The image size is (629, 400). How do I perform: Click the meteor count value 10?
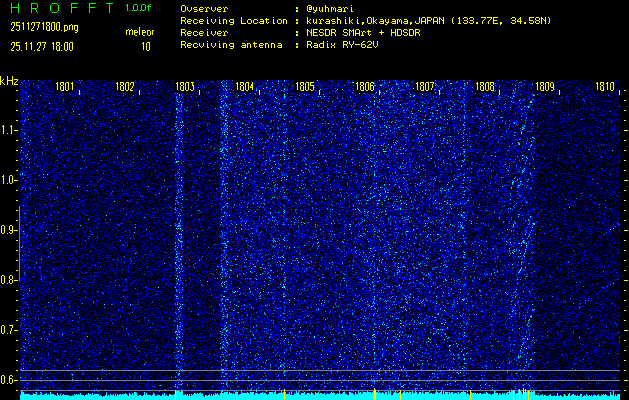tap(146, 47)
